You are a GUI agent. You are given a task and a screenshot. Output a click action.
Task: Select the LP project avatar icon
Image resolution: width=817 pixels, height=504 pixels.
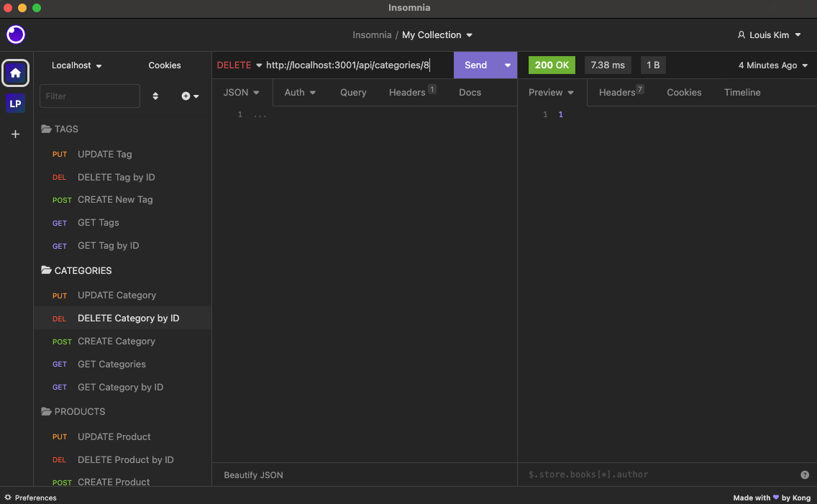(15, 103)
